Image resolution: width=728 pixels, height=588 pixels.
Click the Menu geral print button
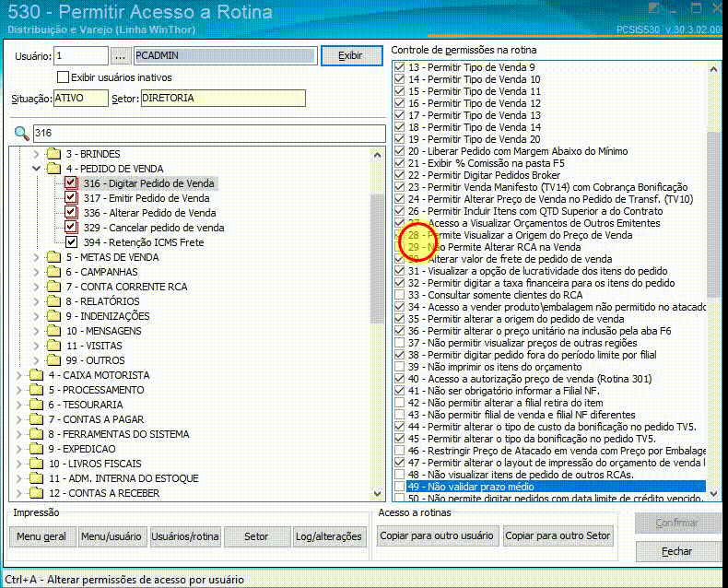[41, 536]
